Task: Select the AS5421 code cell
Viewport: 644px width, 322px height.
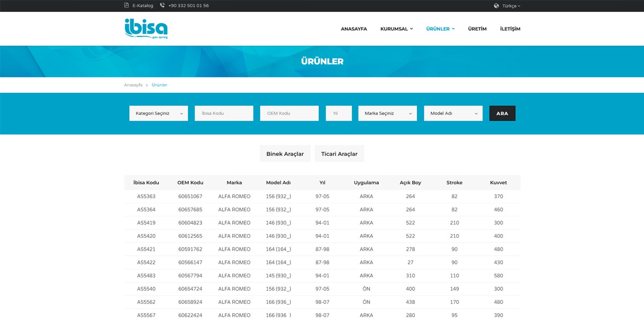Action: point(146,249)
